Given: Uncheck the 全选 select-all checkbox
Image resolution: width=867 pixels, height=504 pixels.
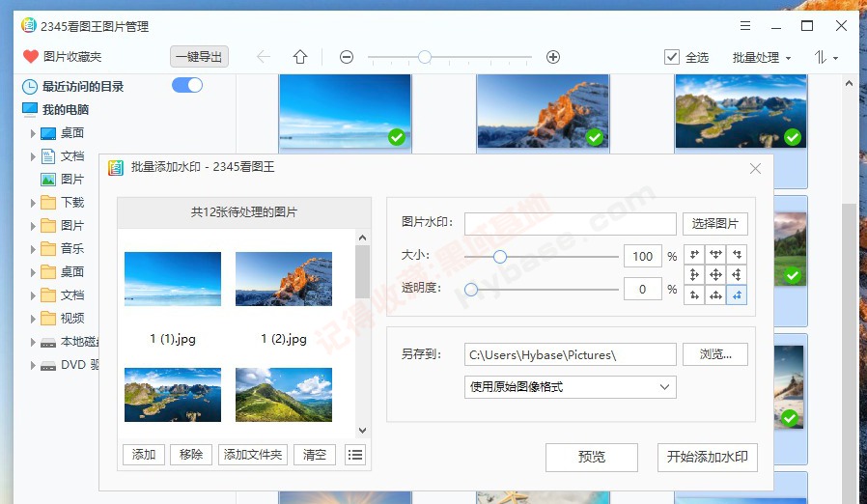Looking at the screenshot, I should pos(672,57).
